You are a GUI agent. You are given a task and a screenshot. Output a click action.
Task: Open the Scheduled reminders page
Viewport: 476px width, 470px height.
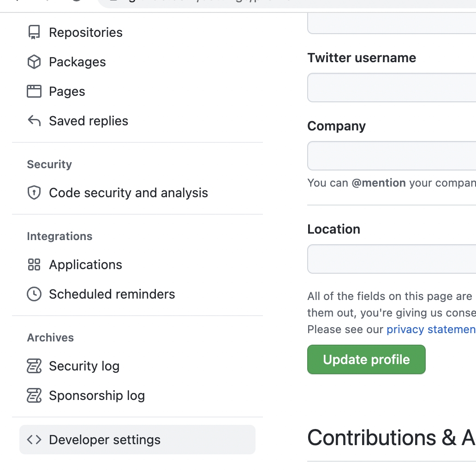pyautogui.click(x=112, y=294)
